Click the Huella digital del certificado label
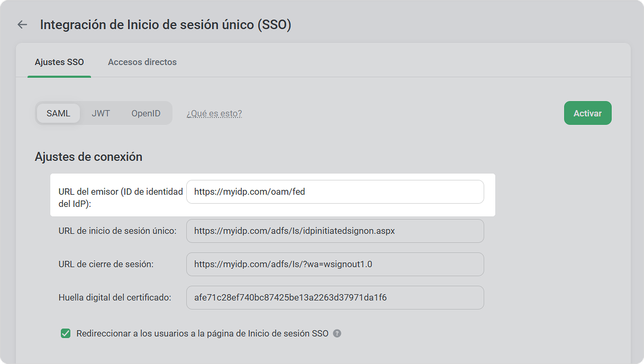 (x=115, y=297)
